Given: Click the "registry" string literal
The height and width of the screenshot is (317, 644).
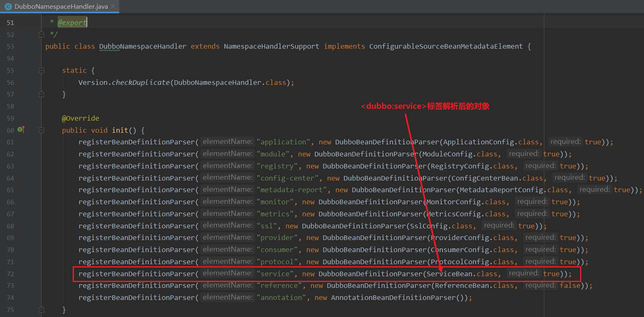Looking at the screenshot, I should 277,166.
